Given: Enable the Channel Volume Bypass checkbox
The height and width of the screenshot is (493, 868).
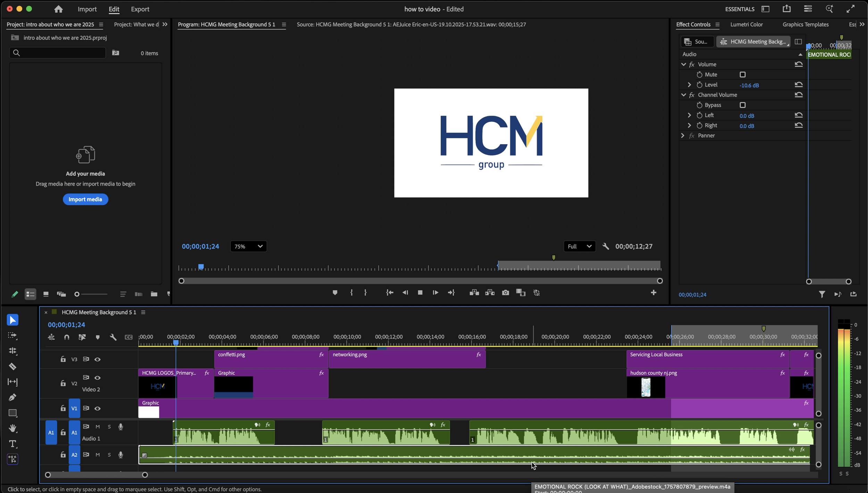Looking at the screenshot, I should (743, 105).
